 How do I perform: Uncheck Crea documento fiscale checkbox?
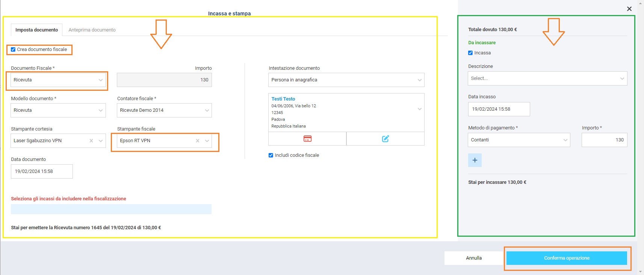(13, 50)
